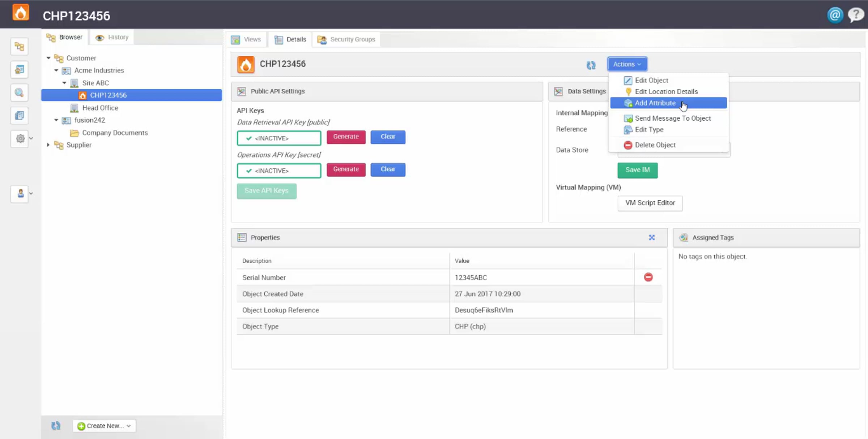Open the magnifier search icon in the left sidebar
This screenshot has height=439, width=868.
20,93
